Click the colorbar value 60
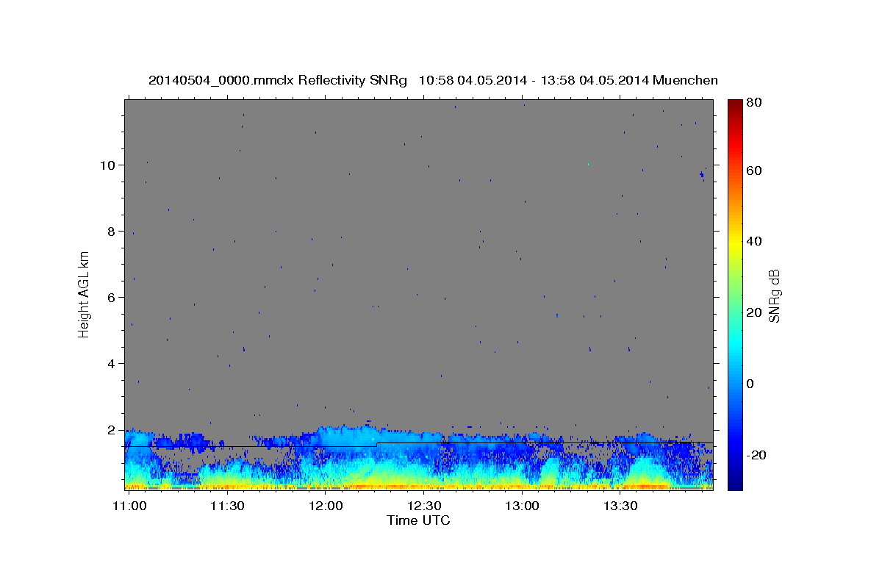This screenshot has width=882, height=588. (x=753, y=171)
